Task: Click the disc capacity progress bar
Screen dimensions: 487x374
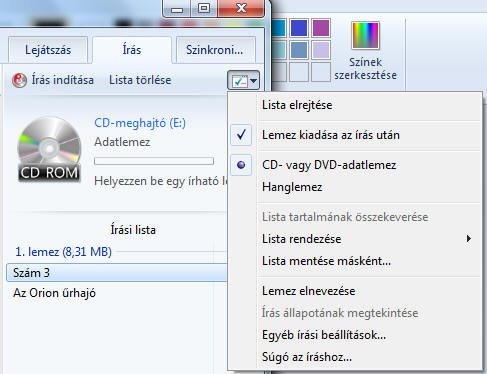Action: pos(154,161)
